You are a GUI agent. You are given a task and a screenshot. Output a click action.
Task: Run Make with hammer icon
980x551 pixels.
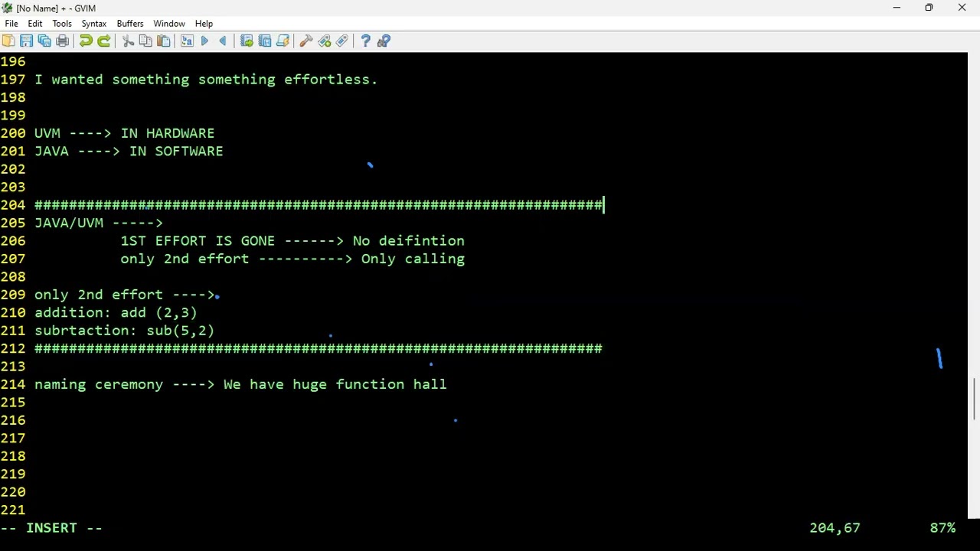[x=306, y=41]
